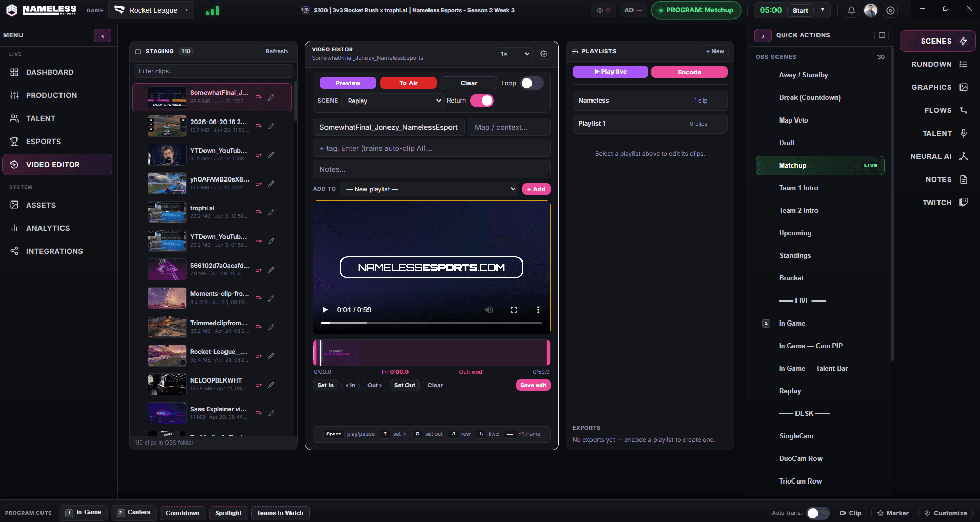Play the video in the editor
Image resolution: width=980 pixels, height=522 pixels.
pyautogui.click(x=325, y=310)
